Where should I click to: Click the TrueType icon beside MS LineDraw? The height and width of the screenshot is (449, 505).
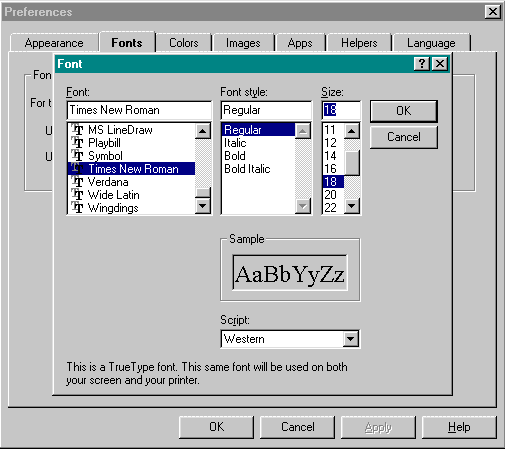(77, 129)
